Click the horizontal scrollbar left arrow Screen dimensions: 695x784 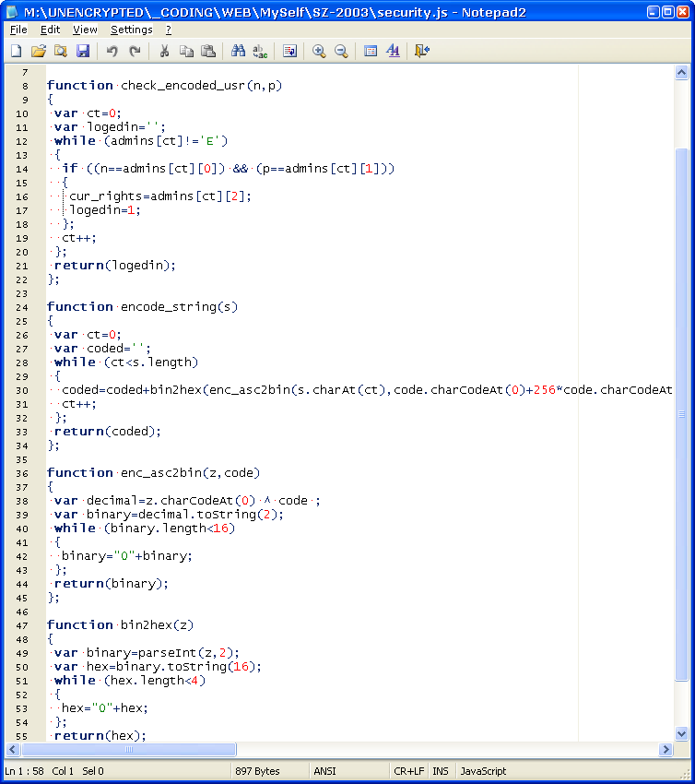[14, 750]
